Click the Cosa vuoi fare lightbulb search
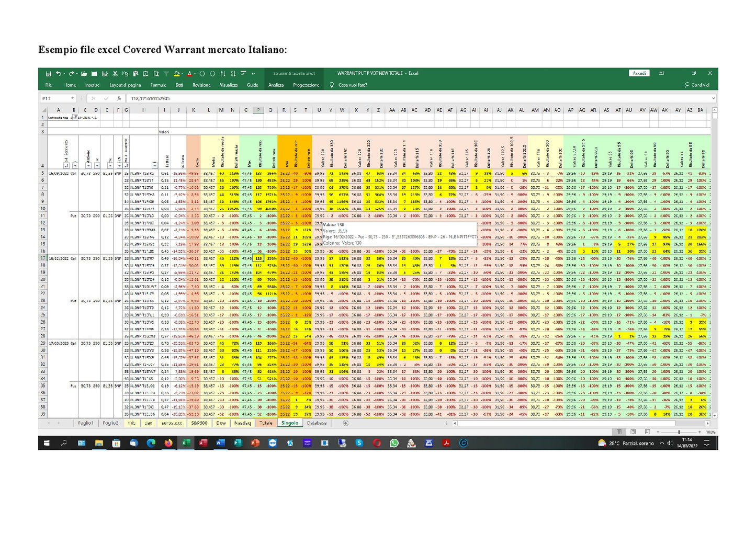This screenshot has width=756, height=534. [348, 85]
